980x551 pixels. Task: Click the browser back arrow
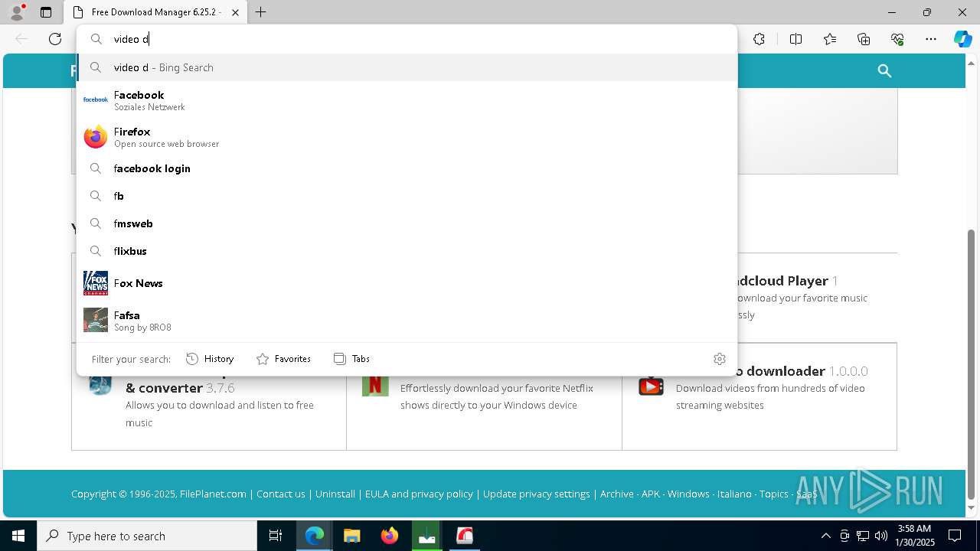tap(21, 39)
